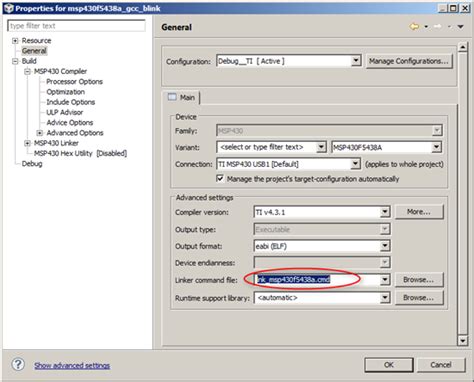Open help question mark icon
Viewport: 474px width, 382px height.
tap(18, 364)
